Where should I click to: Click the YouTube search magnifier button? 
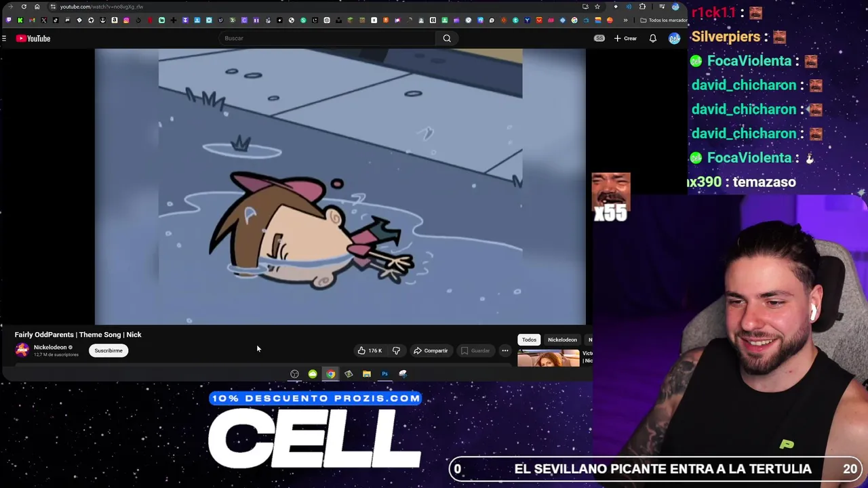click(x=447, y=38)
